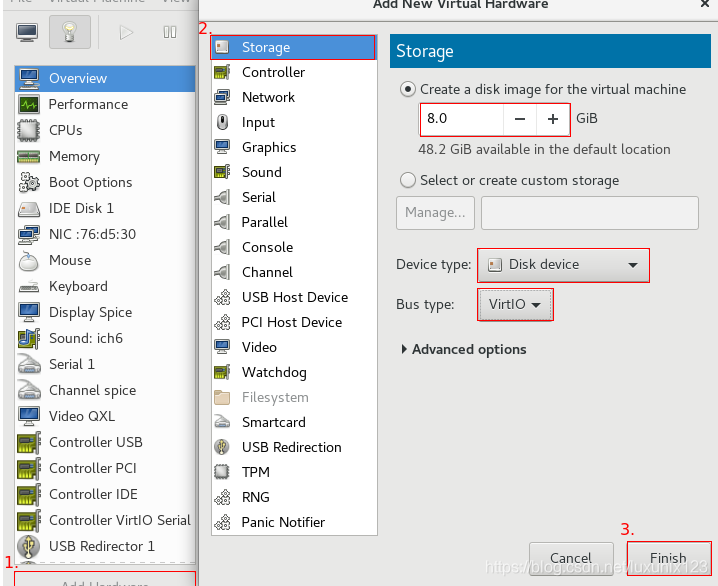Click the USB Host Device icon

click(222, 298)
